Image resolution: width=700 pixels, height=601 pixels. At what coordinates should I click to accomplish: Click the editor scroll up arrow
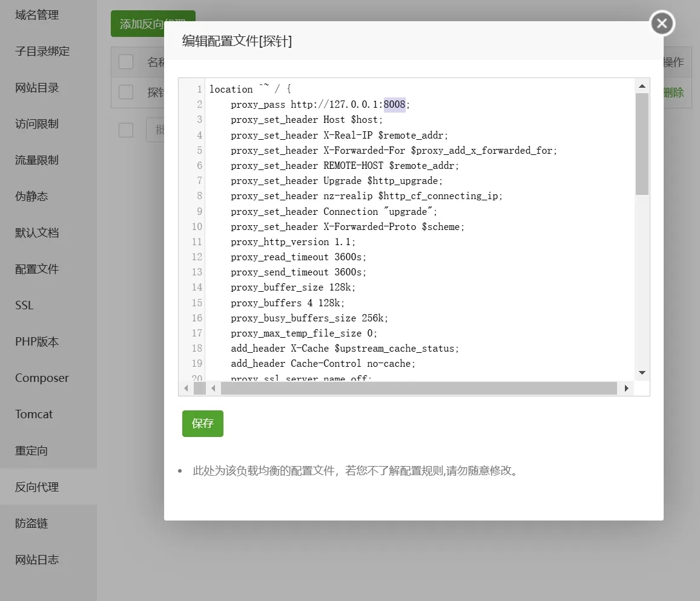click(x=642, y=86)
